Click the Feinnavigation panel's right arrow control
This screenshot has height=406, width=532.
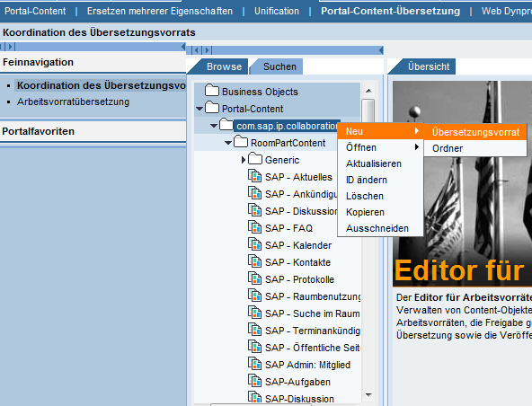(x=10, y=47)
